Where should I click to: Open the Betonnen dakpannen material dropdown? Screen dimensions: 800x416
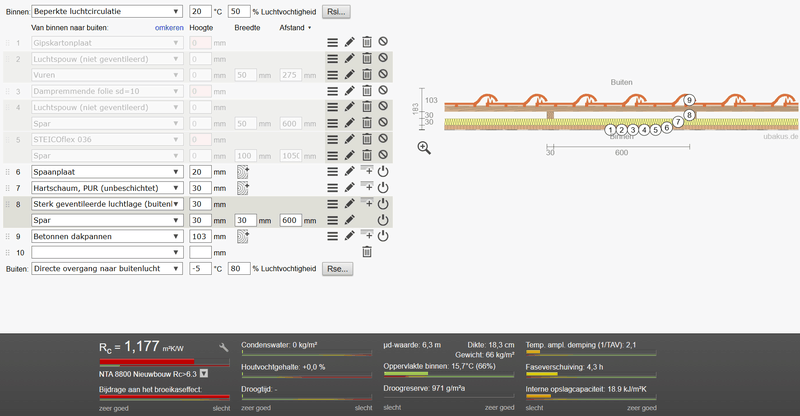pyautogui.click(x=107, y=236)
